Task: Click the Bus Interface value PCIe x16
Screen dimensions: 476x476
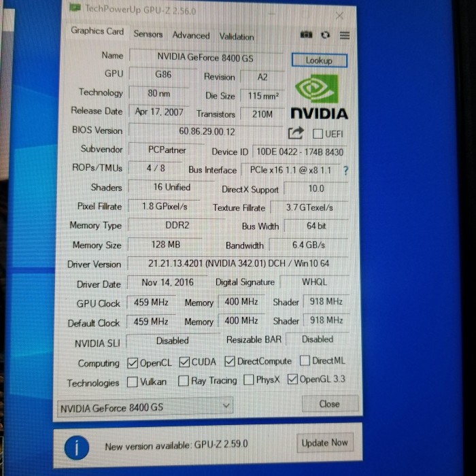Action: [x=290, y=170]
